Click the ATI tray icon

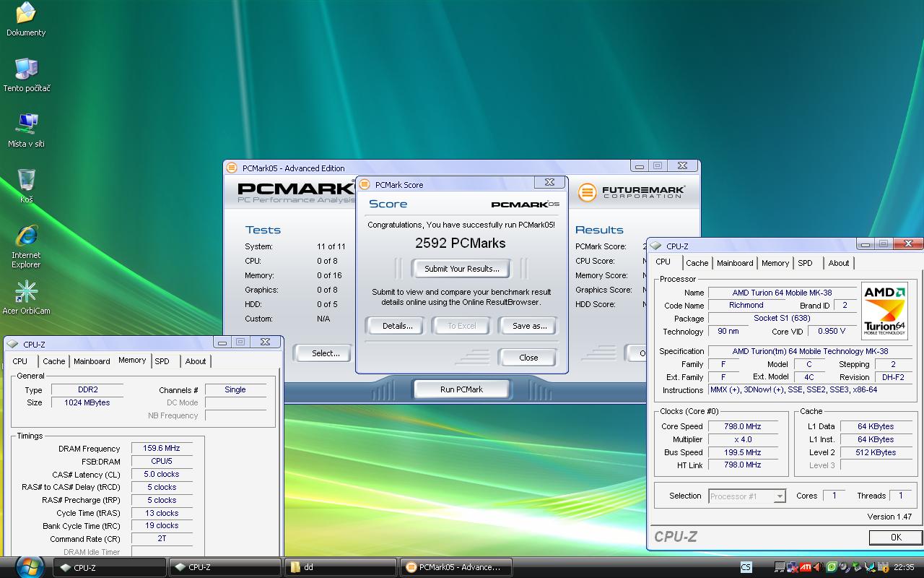[806, 567]
